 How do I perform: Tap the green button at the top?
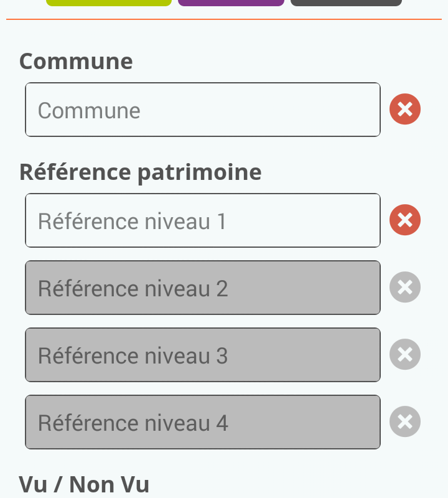click(x=109, y=2)
